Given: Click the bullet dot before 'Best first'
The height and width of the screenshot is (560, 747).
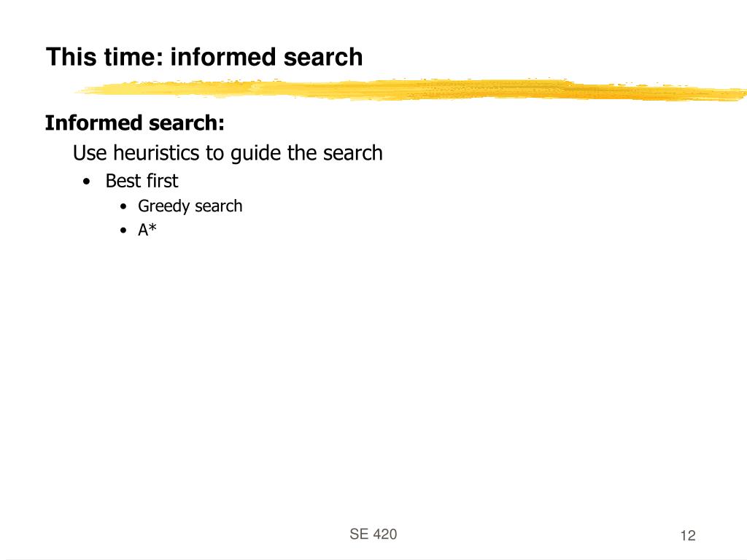Looking at the screenshot, I should click(86, 182).
